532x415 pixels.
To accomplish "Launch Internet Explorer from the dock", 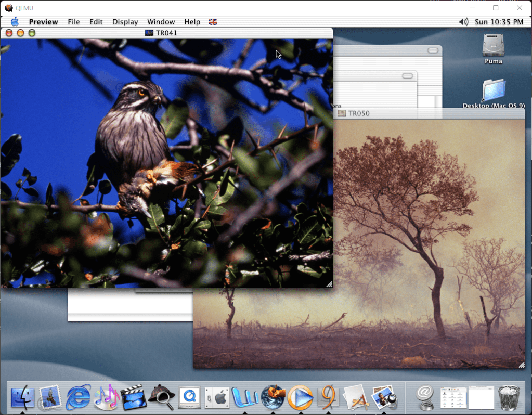I will (78, 398).
